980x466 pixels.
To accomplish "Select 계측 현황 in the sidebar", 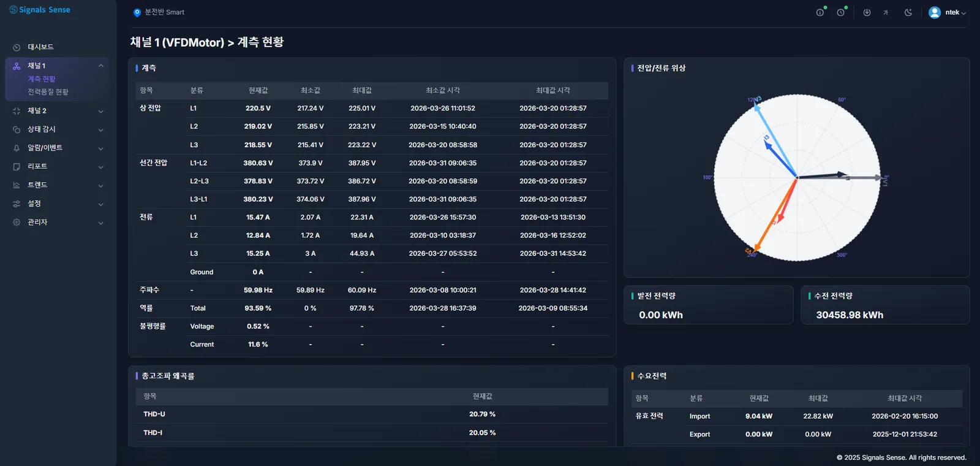I will 42,79.
